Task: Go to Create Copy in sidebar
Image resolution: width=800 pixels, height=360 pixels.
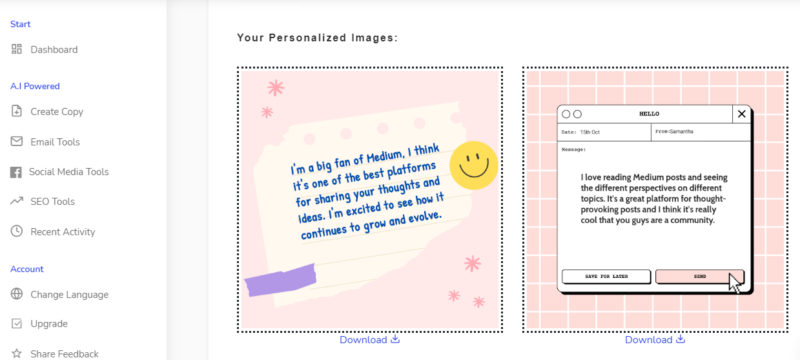Action: (47, 111)
